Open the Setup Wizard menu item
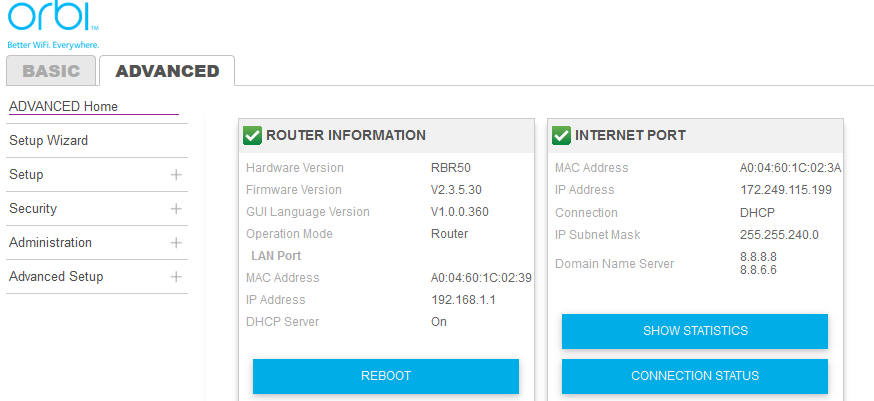This screenshot has height=401, width=874. tap(49, 141)
